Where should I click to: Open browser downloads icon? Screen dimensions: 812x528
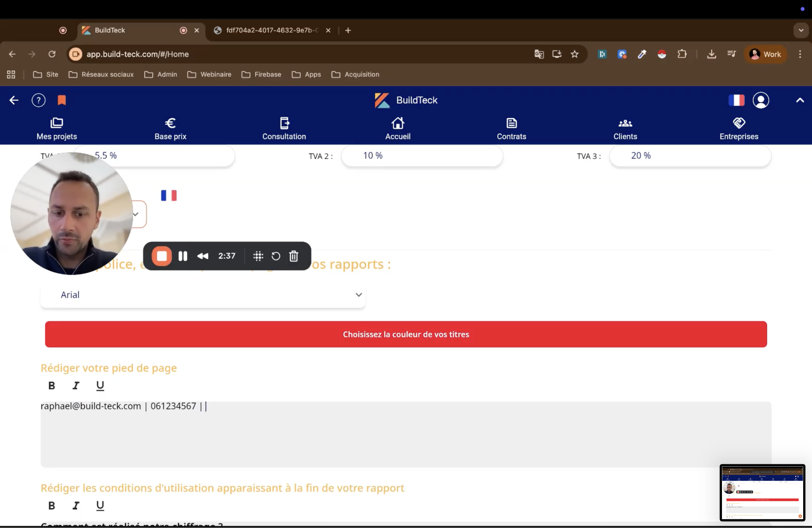coord(711,54)
